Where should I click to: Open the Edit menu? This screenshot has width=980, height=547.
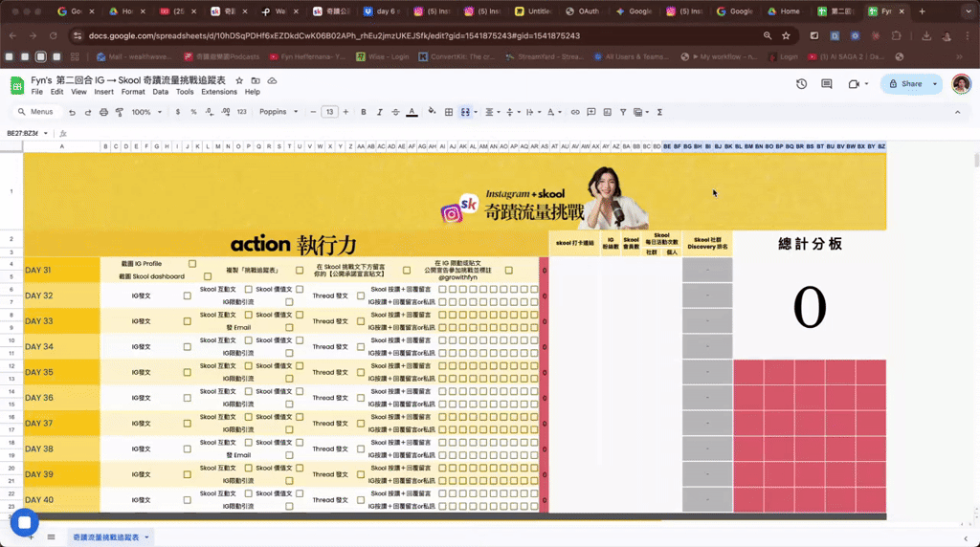(x=56, y=92)
